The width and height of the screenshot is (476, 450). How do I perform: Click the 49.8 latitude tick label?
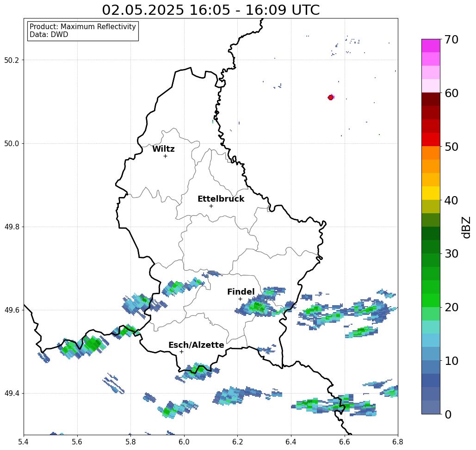point(11,227)
